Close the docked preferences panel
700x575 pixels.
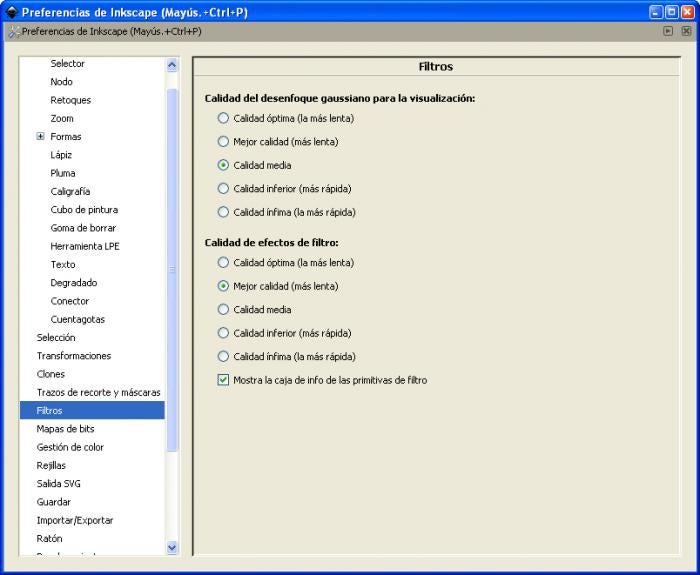point(686,31)
